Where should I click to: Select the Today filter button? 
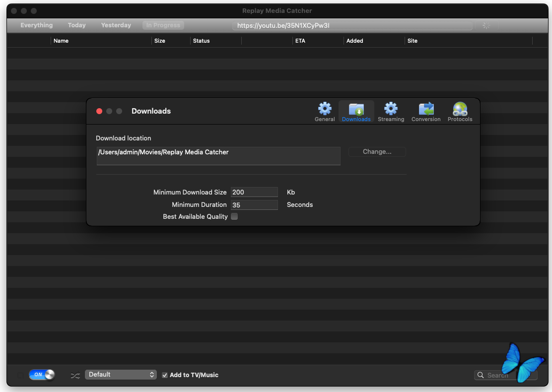point(76,25)
